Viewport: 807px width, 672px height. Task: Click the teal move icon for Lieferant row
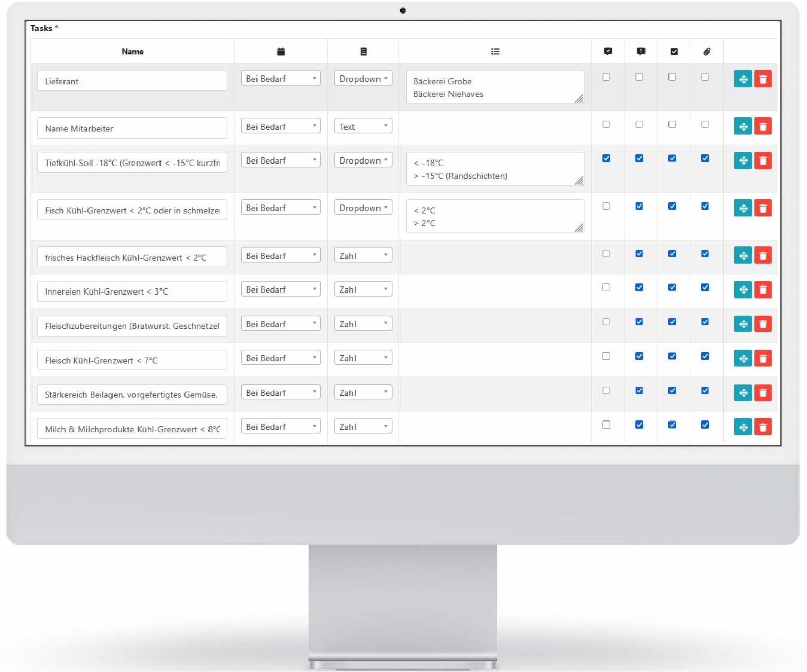coord(742,79)
